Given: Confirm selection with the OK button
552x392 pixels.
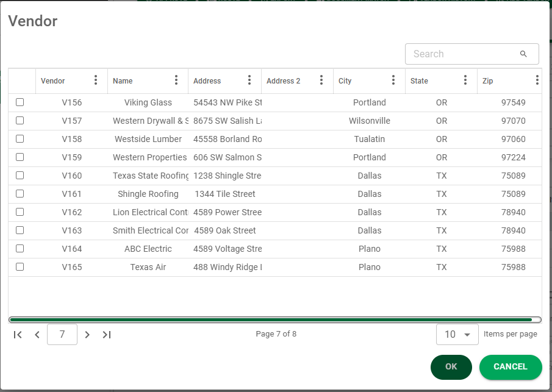Looking at the screenshot, I should tap(451, 367).
